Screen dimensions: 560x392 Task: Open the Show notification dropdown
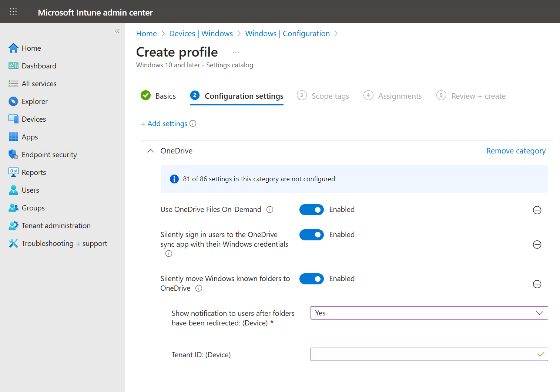coord(429,313)
